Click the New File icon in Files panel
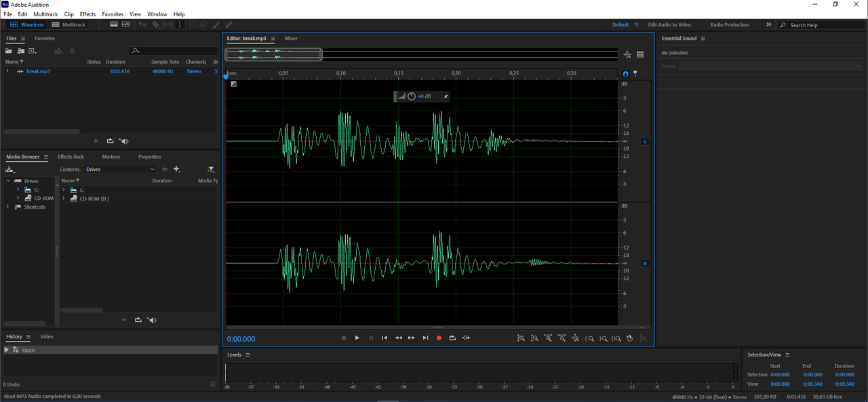 point(33,51)
